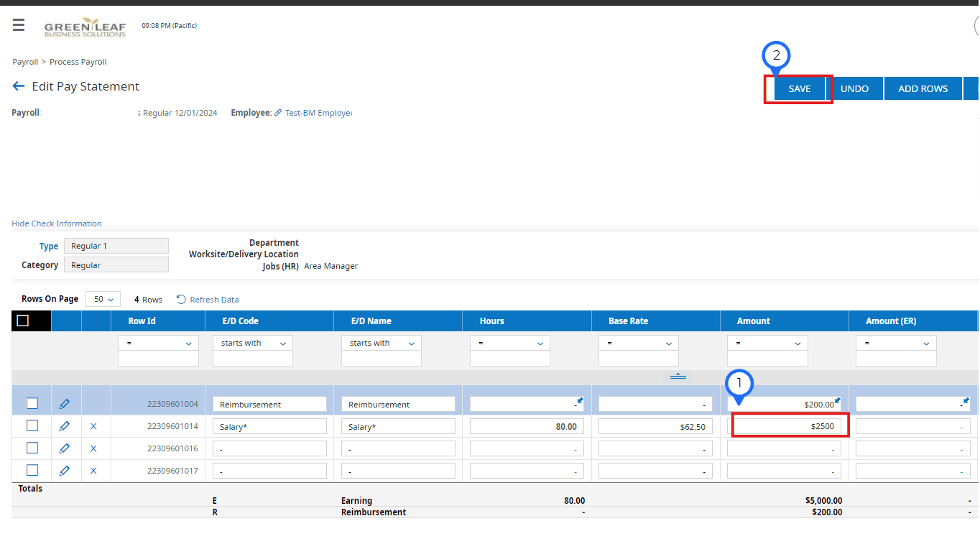Click the Salary row Hours field showing 80.00
This screenshot has height=539, width=980.
point(527,426)
